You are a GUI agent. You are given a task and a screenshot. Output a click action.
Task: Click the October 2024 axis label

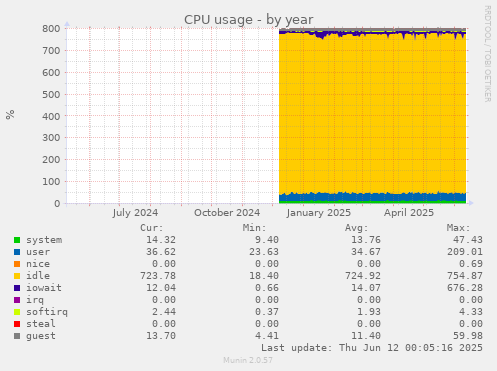tap(227, 213)
